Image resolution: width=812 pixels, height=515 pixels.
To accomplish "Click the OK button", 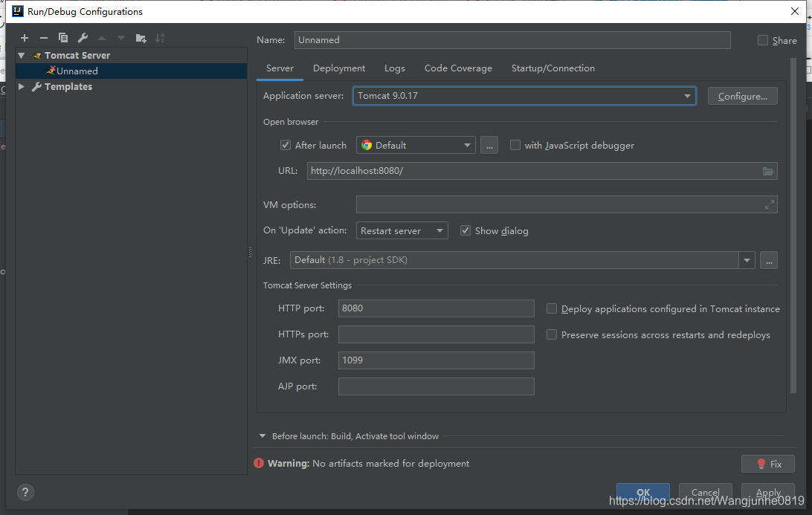I will [x=643, y=492].
